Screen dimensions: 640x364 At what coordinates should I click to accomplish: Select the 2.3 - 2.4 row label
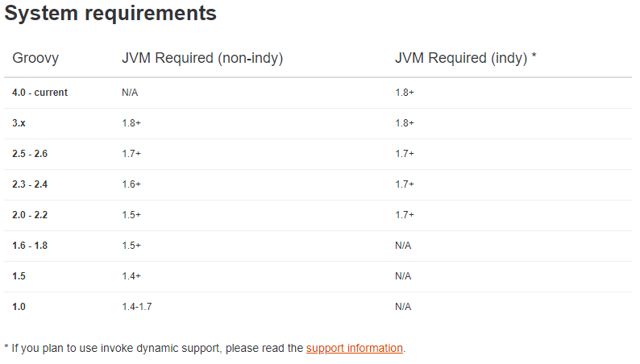pyautogui.click(x=30, y=184)
